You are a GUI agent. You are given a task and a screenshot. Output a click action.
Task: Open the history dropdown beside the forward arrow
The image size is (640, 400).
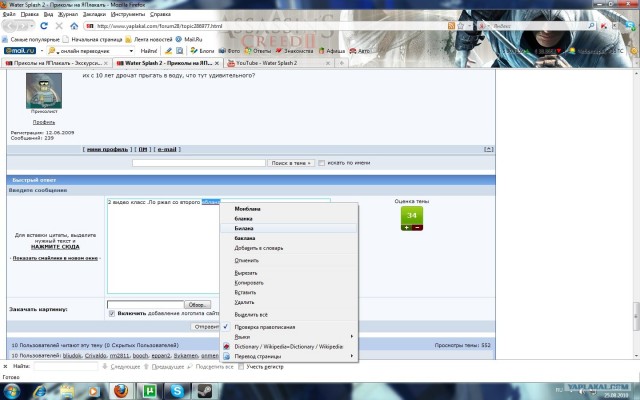(32, 26)
